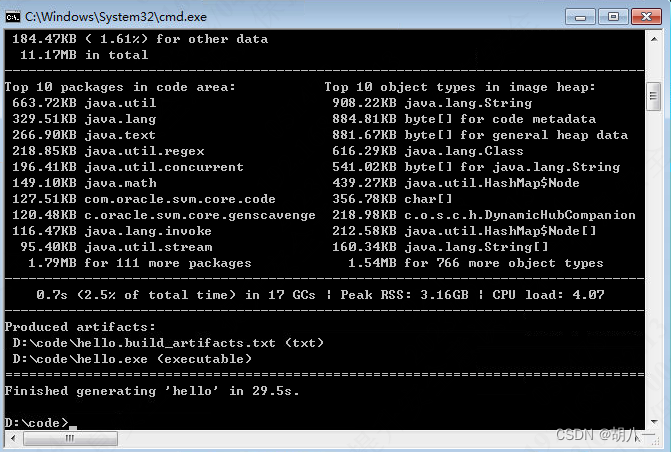Viewport: 671px width, 452px height.
Task: Click the 'D:\code\hello.build_artifacts.txt (txt)' line
Action: click(x=168, y=343)
